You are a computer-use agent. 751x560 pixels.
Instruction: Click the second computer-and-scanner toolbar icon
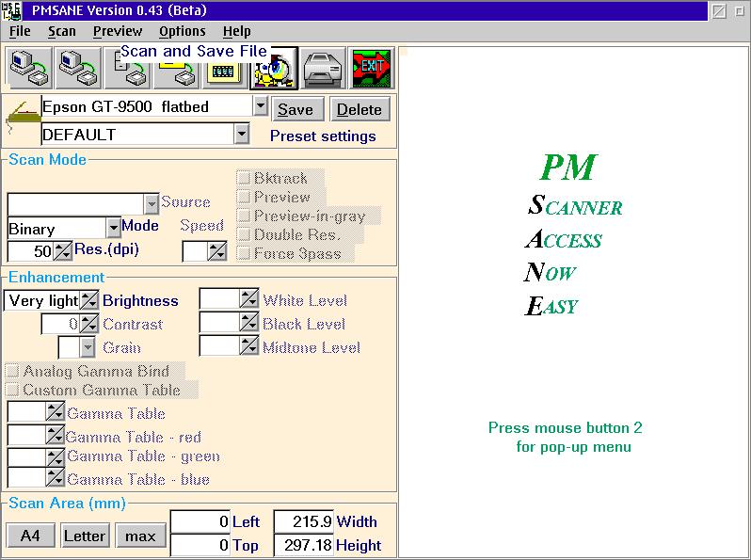click(78, 69)
